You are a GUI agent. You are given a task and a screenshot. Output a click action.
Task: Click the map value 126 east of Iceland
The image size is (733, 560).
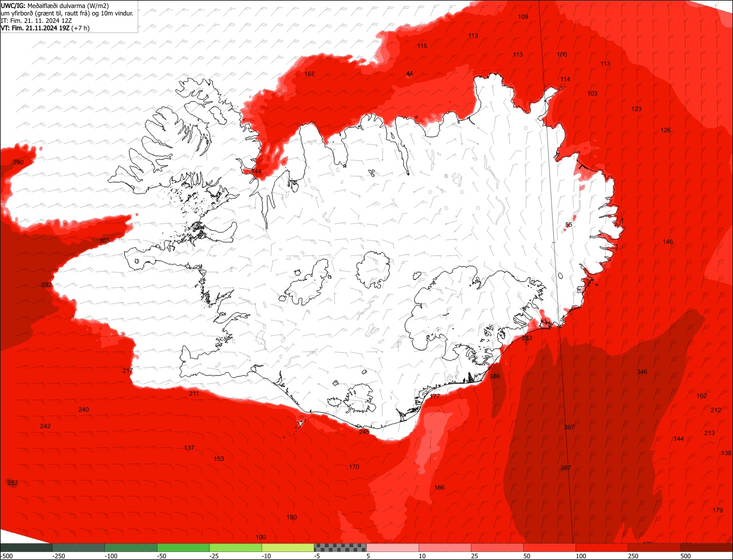coord(665,130)
